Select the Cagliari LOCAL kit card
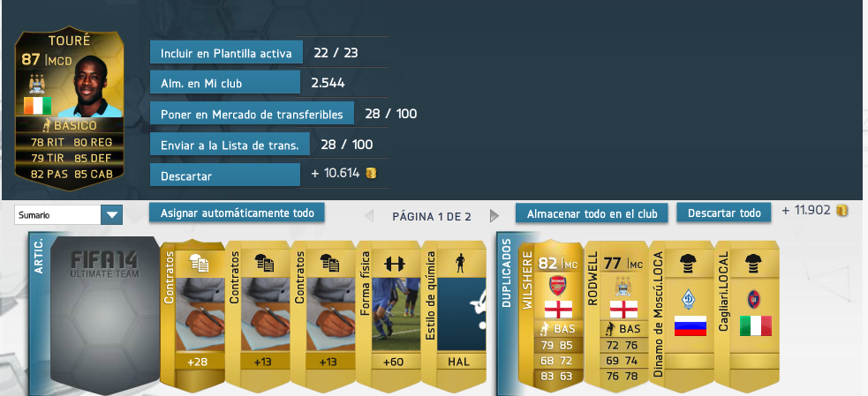Viewport: 868px width, 396px height. (x=747, y=315)
